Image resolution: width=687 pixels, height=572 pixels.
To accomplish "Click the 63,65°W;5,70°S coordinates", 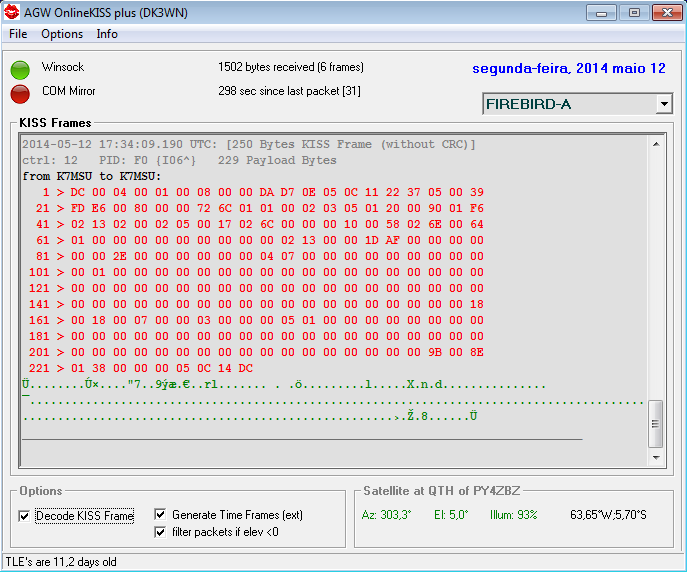I will (x=608, y=515).
